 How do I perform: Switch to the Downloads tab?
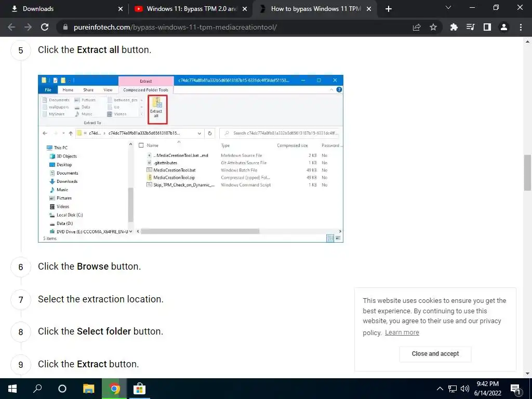coord(63,9)
